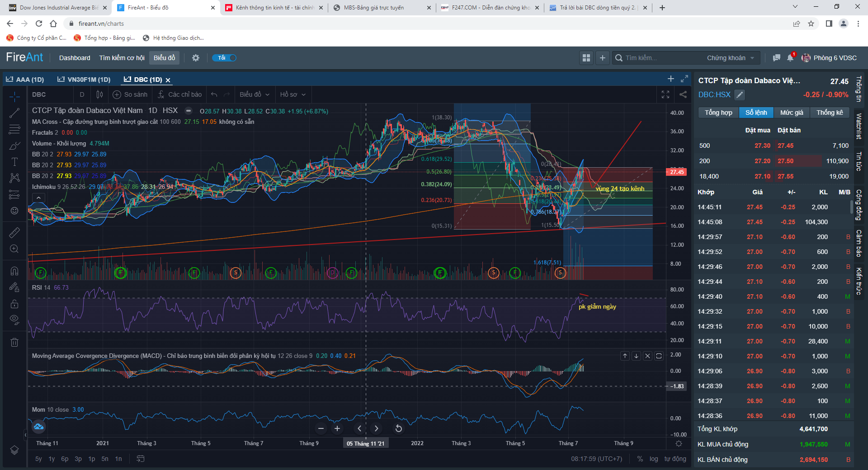Screen dimensions: 868x470
Task: Open the notifications bell
Action: pos(790,58)
